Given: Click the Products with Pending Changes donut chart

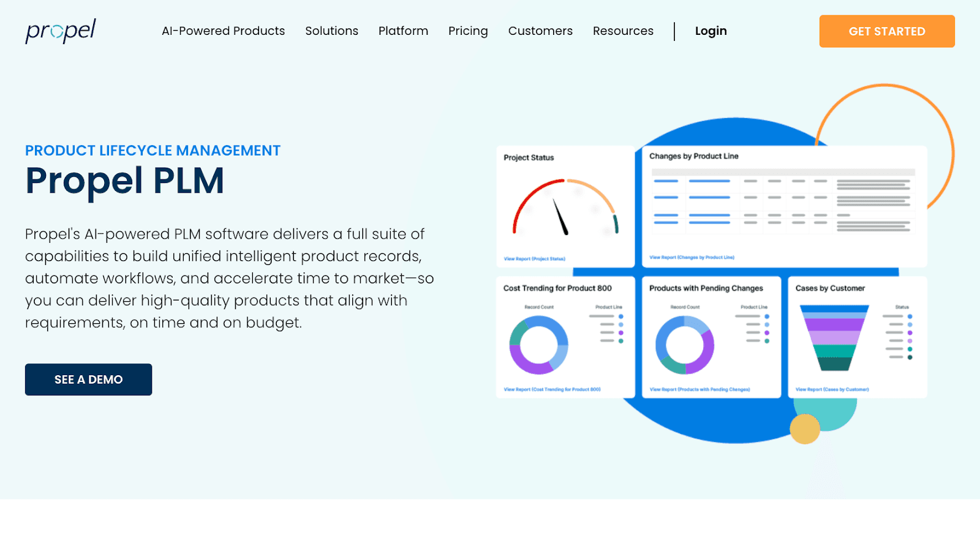Looking at the screenshot, I should point(685,345).
